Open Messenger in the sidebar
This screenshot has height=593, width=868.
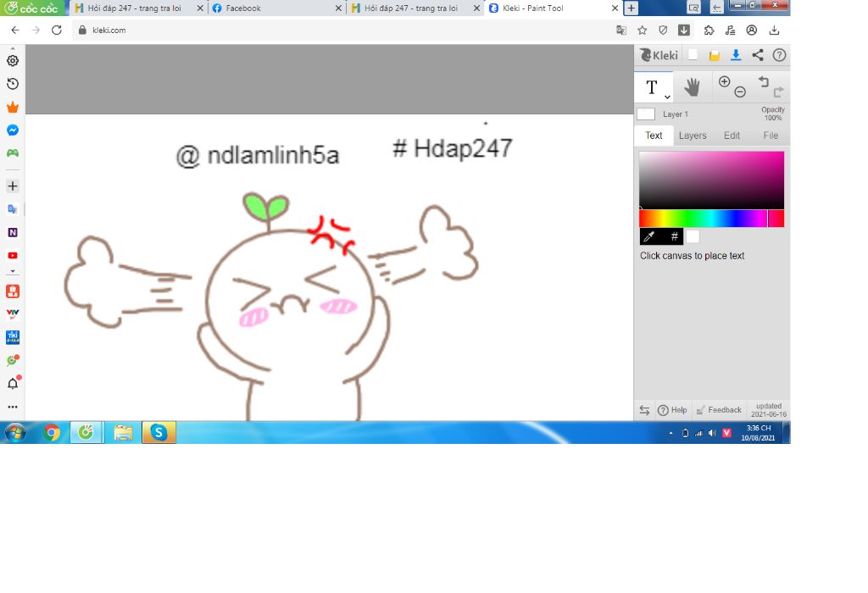[13, 130]
